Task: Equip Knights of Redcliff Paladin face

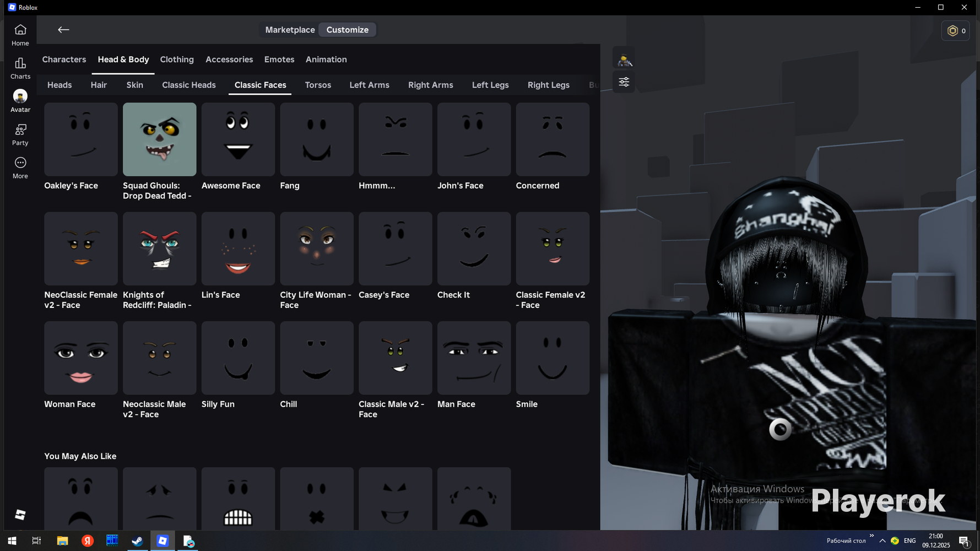Action: pyautogui.click(x=160, y=249)
